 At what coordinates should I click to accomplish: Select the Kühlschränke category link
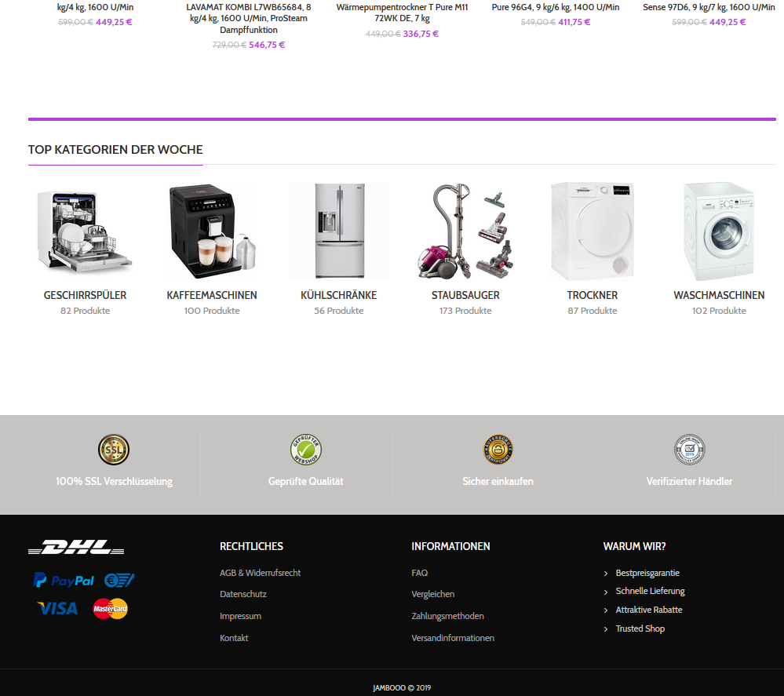click(338, 295)
